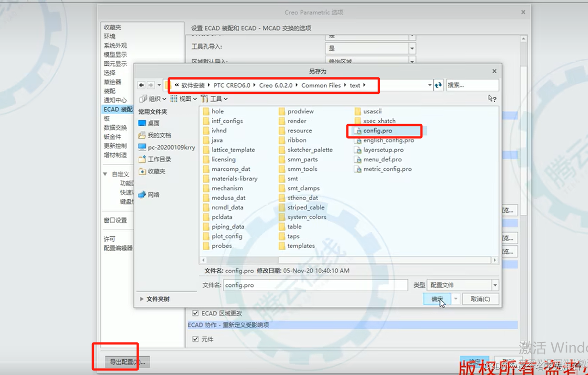The image size is (588, 375).
Task: Open the 类型 配置文件 type dropdown
Action: [495, 285]
